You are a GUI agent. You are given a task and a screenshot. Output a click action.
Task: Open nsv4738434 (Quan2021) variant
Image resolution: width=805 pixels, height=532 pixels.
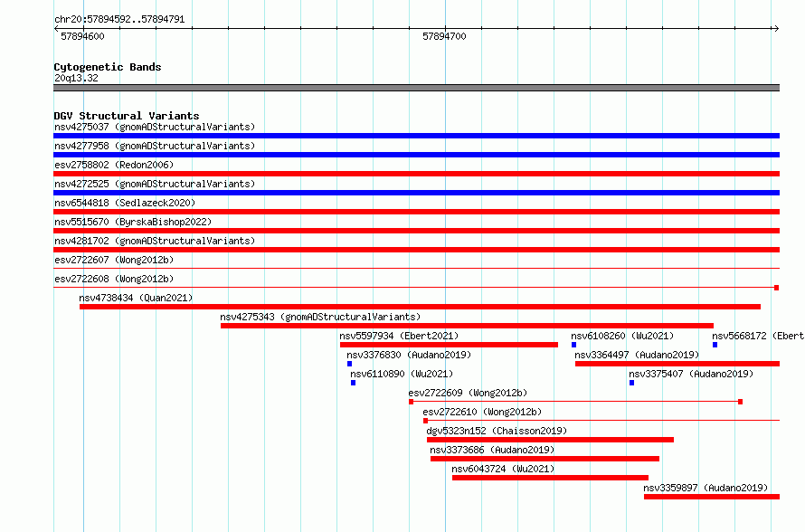136,298
